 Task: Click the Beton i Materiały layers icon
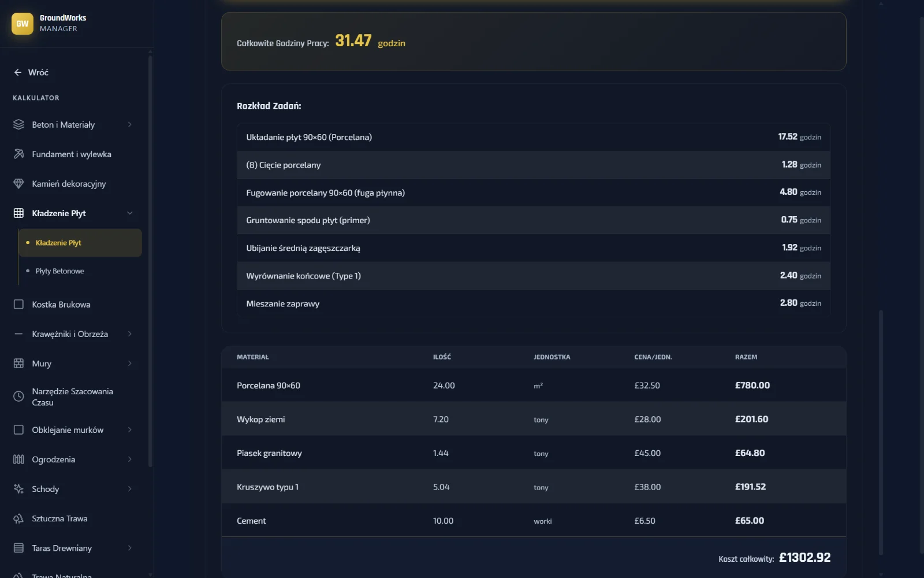click(18, 124)
